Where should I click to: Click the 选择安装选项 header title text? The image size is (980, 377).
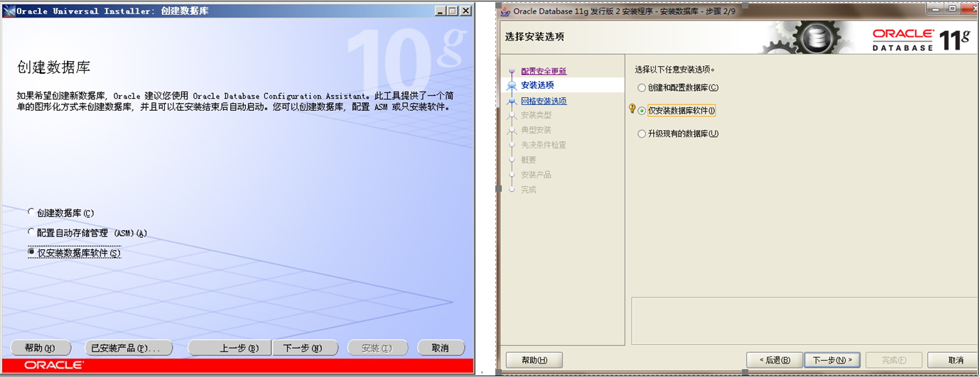point(534,36)
